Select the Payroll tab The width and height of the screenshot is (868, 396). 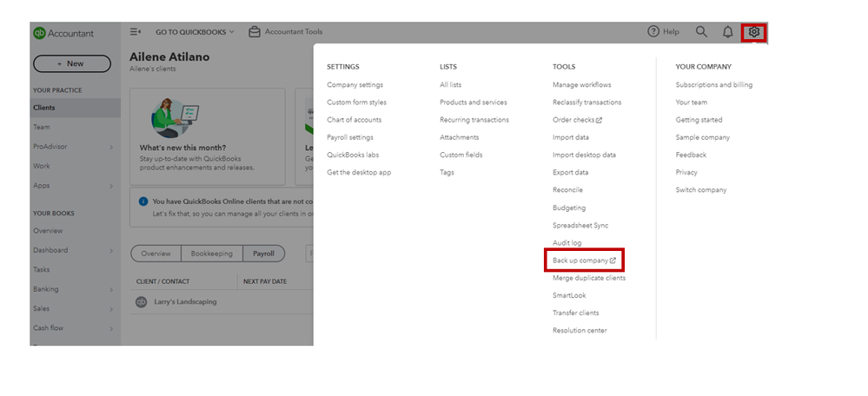263,254
